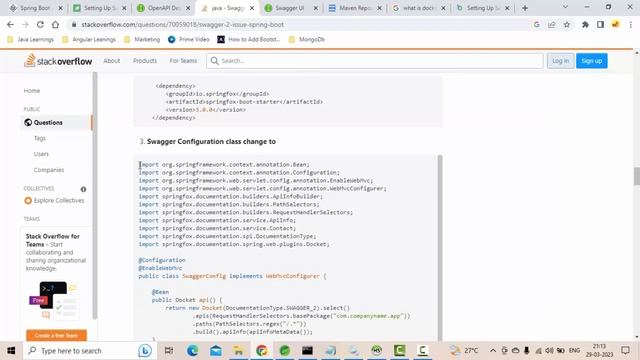Open the terminal window from the taskbar
Screen dimensions: 640x360
pos(307,351)
